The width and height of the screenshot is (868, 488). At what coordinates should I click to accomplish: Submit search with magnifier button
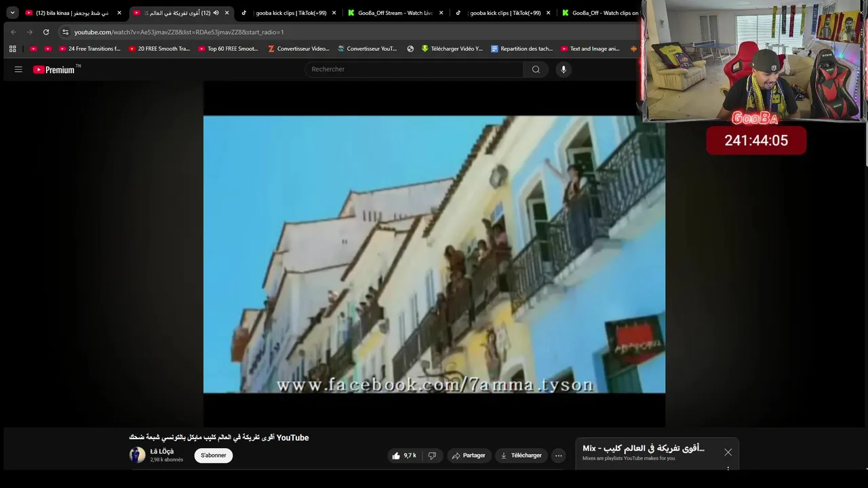point(536,69)
